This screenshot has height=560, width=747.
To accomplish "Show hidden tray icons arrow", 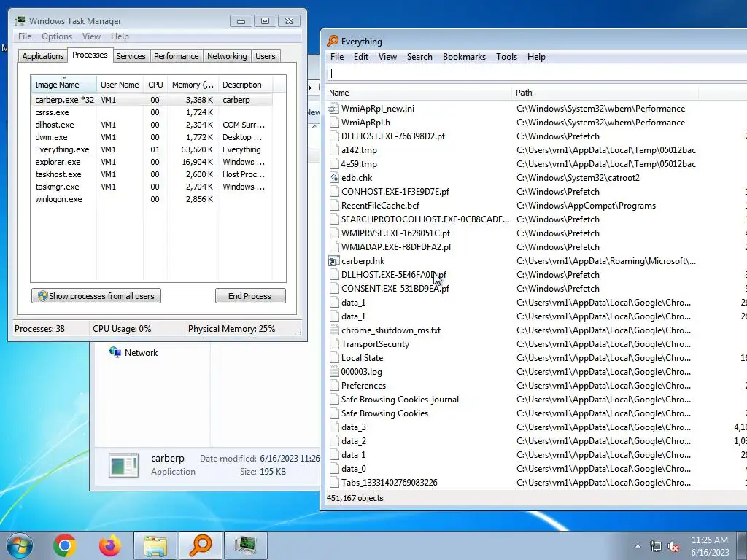I will pyautogui.click(x=638, y=546).
